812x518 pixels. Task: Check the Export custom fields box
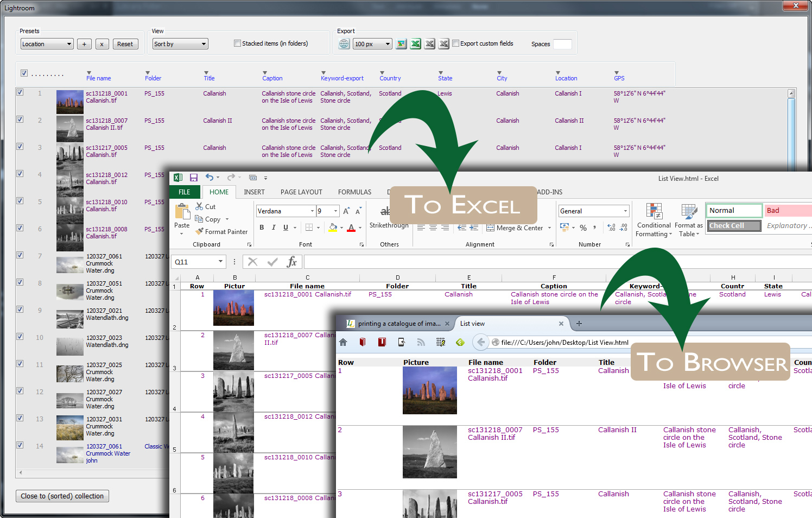(x=456, y=43)
